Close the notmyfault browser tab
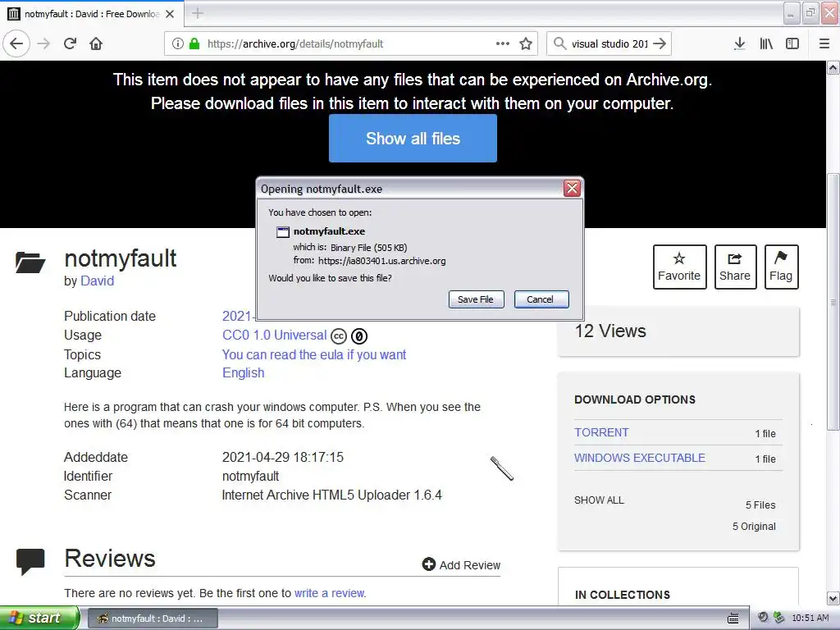The image size is (840, 630). coord(170,14)
